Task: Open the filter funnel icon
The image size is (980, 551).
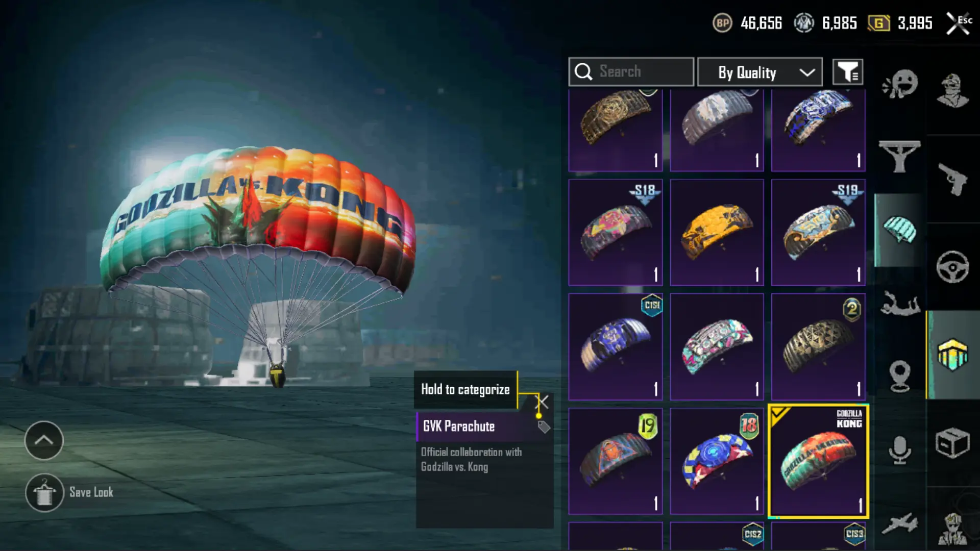Action: [x=848, y=72]
